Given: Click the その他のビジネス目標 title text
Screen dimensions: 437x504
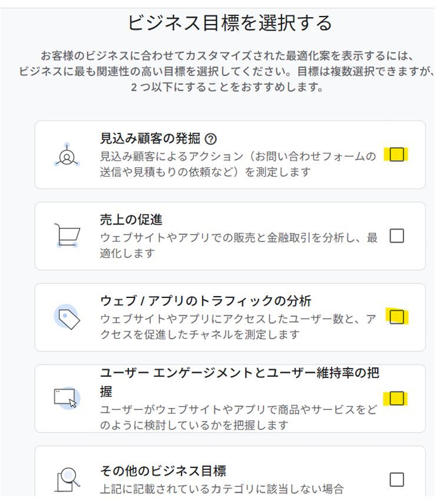Looking at the screenshot, I should pyautogui.click(x=163, y=471).
